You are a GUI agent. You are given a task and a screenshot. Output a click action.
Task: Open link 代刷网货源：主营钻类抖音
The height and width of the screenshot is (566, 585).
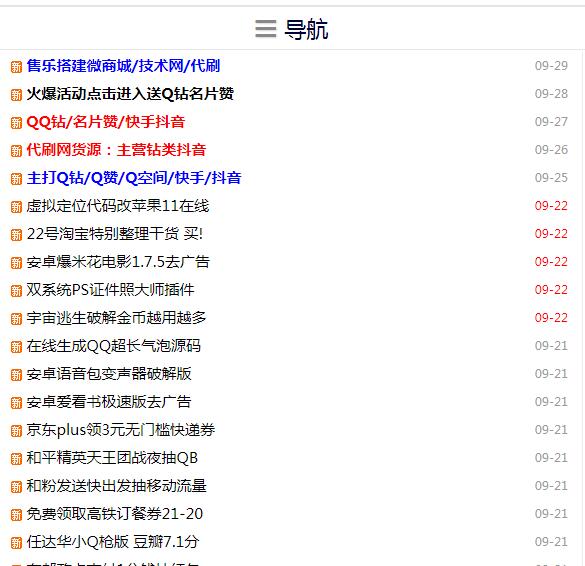[116, 150]
